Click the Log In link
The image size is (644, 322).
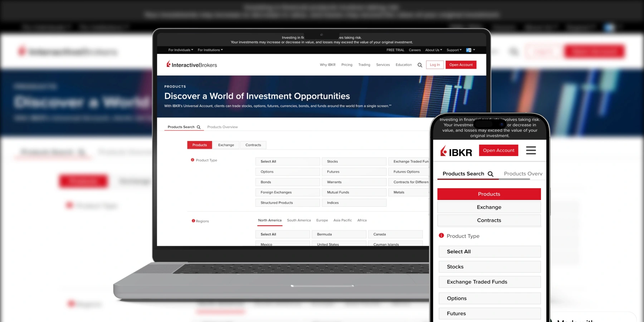click(x=435, y=65)
